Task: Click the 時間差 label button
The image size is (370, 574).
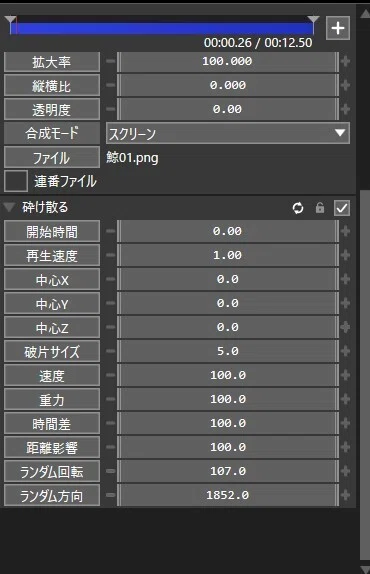Action: tap(52, 423)
